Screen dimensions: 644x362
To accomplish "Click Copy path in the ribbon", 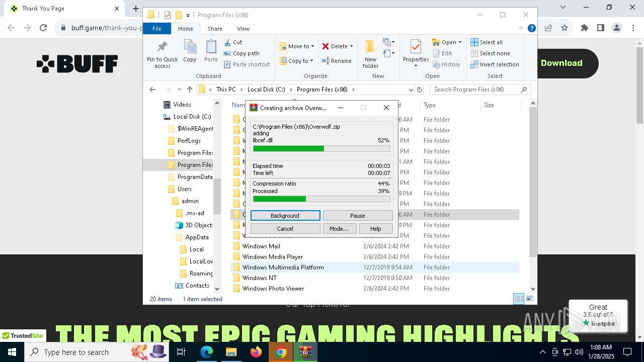I will click(242, 53).
